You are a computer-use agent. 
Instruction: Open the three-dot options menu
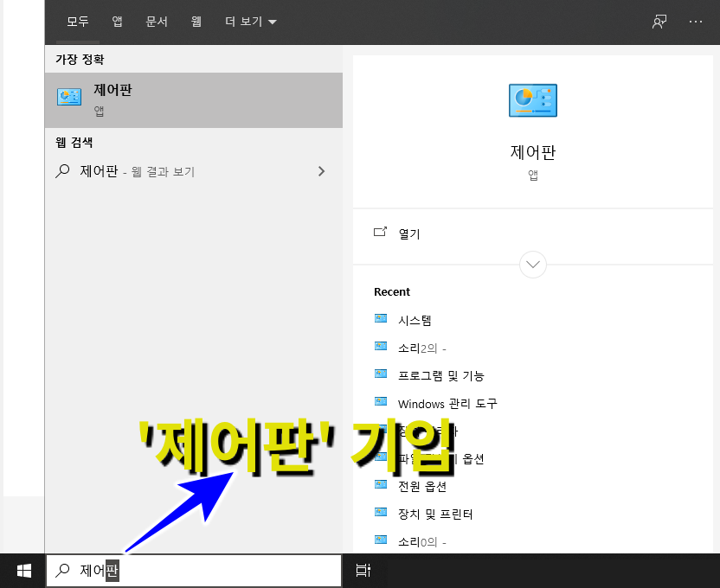tap(696, 22)
